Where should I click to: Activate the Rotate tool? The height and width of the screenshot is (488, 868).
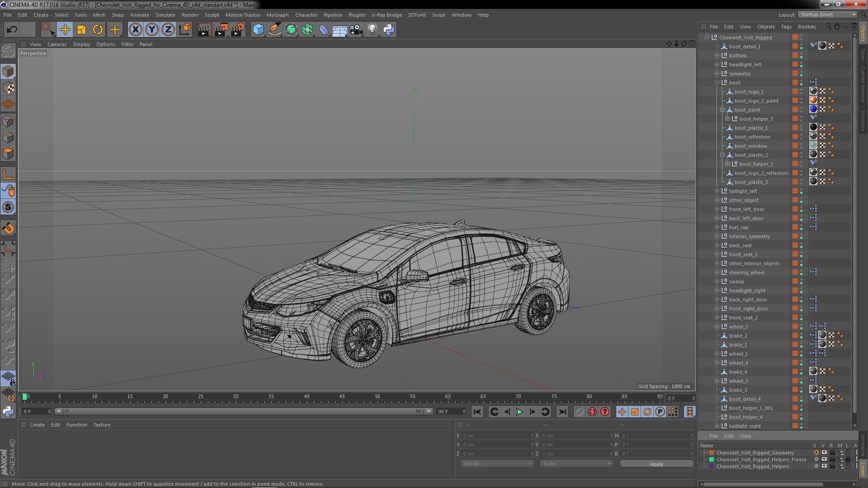pyautogui.click(x=98, y=30)
